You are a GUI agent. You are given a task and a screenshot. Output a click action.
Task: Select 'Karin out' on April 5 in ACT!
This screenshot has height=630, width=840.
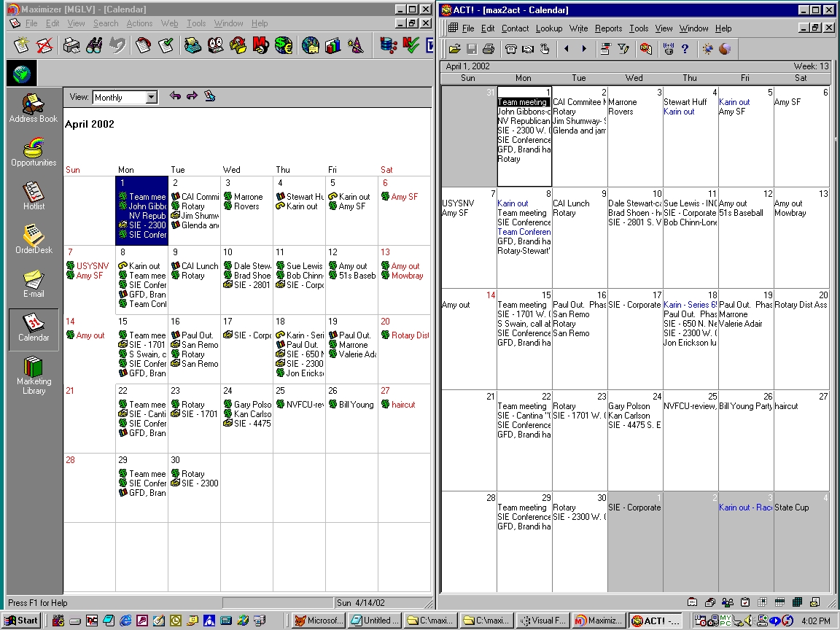(734, 102)
